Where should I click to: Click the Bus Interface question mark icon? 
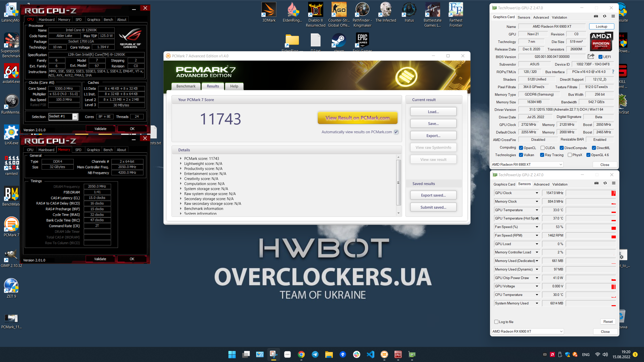(x=613, y=72)
